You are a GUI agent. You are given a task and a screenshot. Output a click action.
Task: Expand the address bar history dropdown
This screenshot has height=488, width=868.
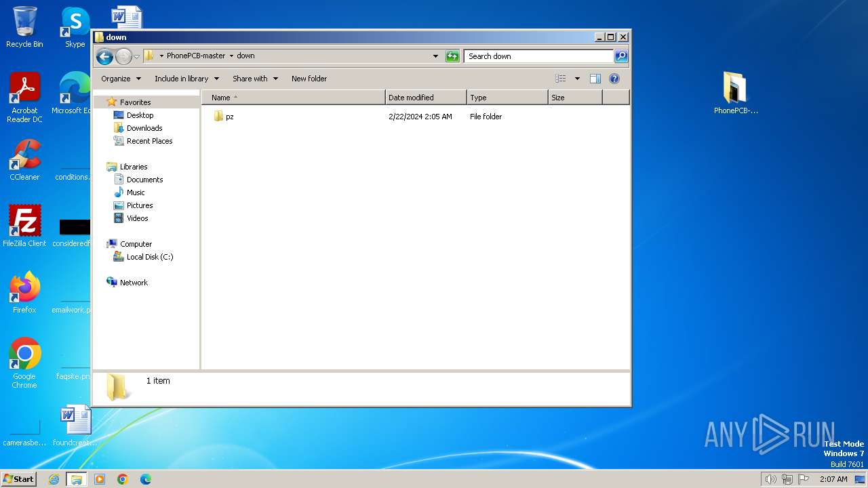point(435,56)
